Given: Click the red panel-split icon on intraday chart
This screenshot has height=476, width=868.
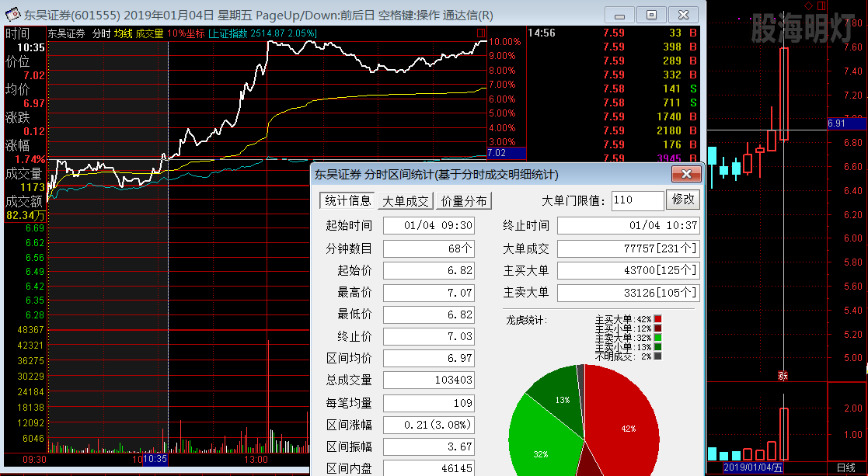Looking at the screenshot, I should pyautogui.click(x=480, y=33).
